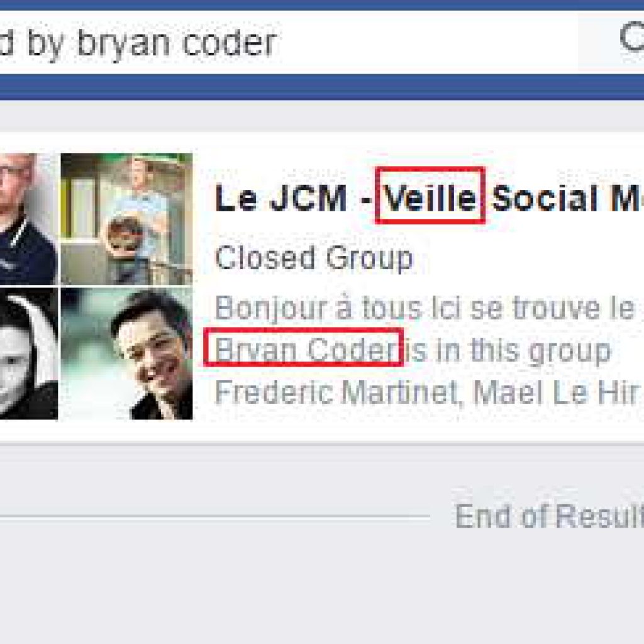644x644 pixels.
Task: Click the man in light-blue shirt thumbnail
Action: 126,218
